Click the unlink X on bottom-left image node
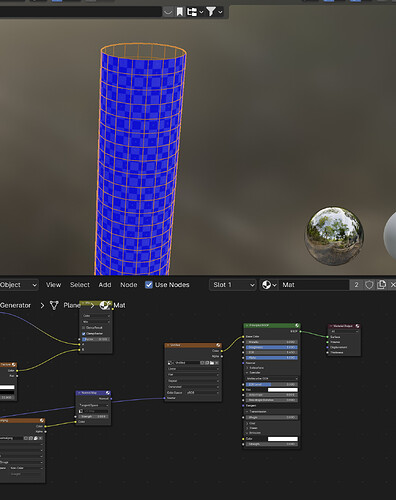 (x=40, y=438)
